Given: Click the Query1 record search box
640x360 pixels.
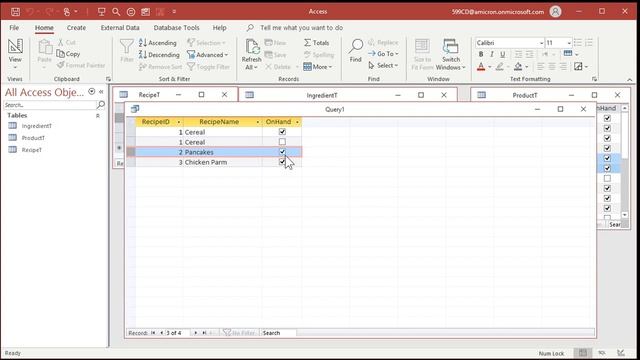Looking at the screenshot, I should pos(278,333).
